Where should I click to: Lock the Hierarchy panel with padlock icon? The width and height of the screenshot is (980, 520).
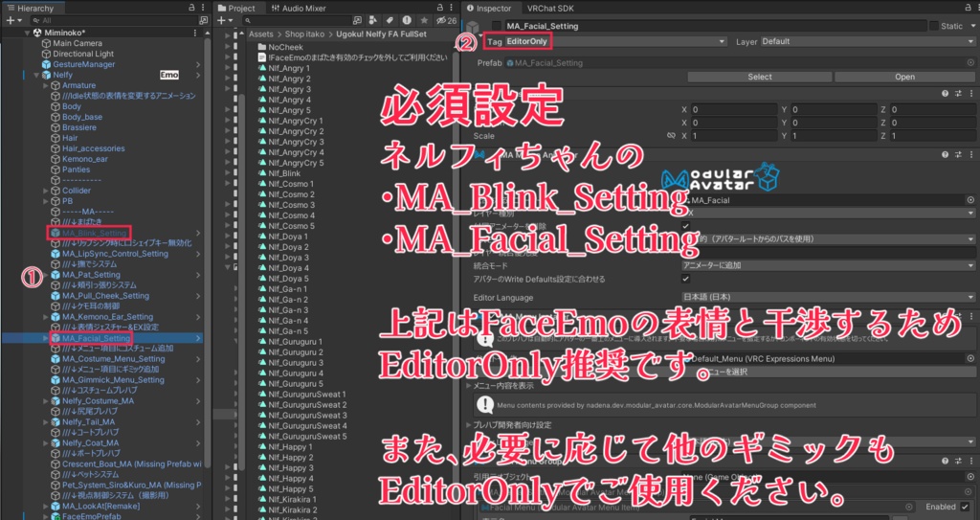coord(191,8)
